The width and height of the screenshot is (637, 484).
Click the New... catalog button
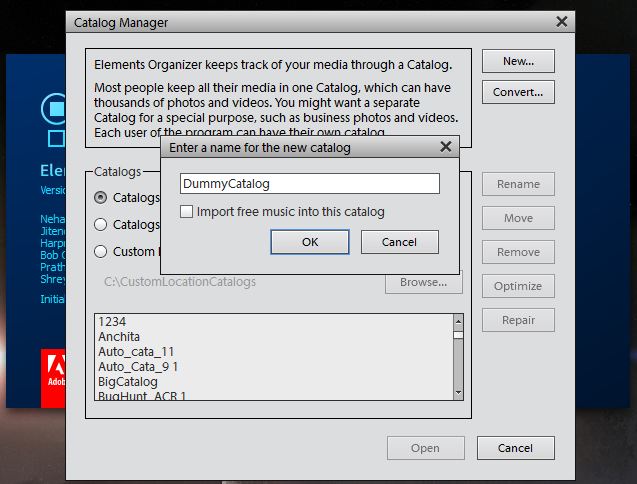[518, 61]
